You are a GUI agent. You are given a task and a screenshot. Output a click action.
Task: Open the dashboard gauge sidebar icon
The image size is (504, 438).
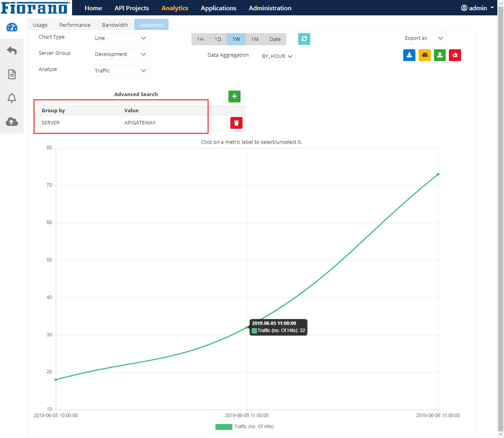pos(12,27)
